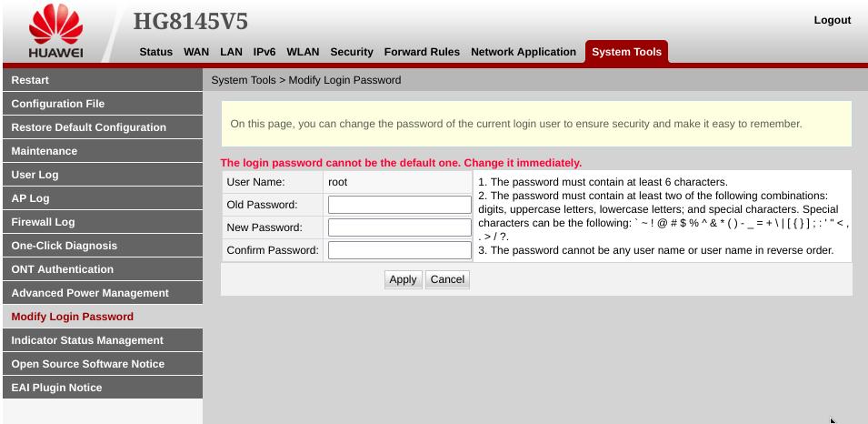
Task: Go to Forward Rules tab
Action: [422, 52]
